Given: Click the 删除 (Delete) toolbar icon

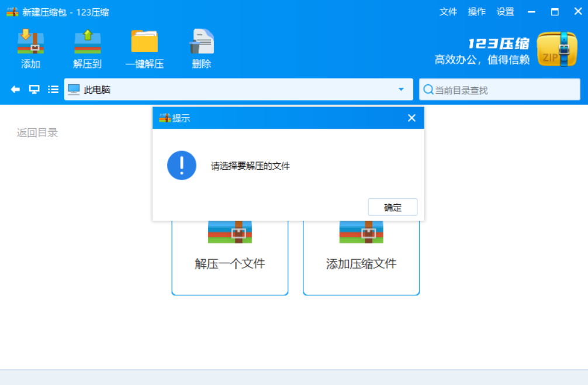Looking at the screenshot, I should coord(201,48).
